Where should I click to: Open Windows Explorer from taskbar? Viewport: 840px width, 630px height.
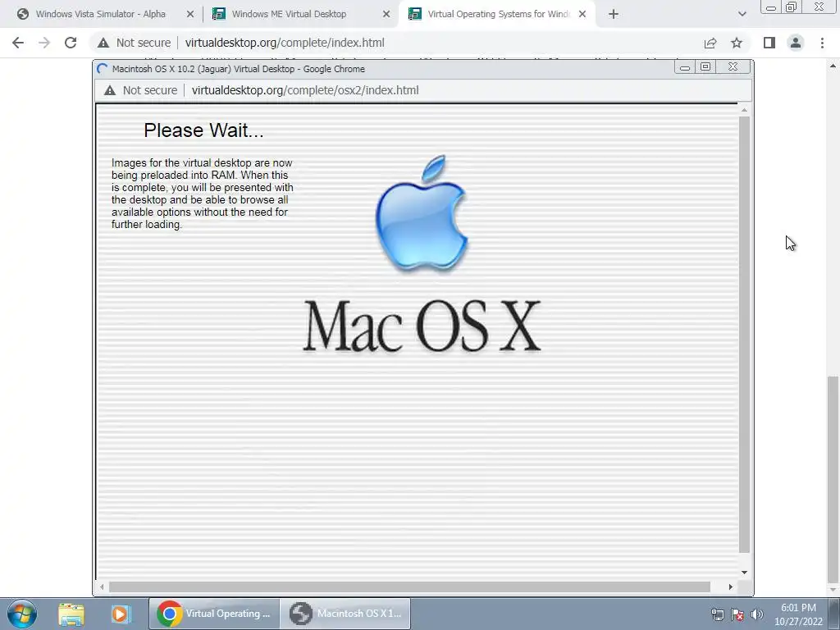tap(71, 614)
